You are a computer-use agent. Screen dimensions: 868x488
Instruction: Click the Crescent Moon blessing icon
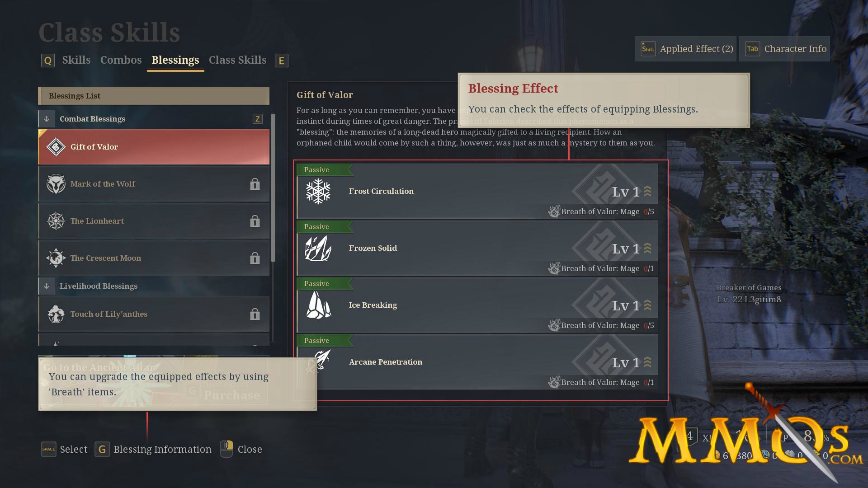(x=56, y=258)
